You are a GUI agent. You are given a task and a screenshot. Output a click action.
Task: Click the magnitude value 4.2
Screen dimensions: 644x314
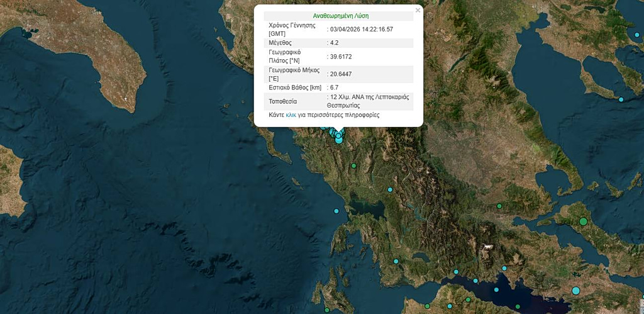335,43
